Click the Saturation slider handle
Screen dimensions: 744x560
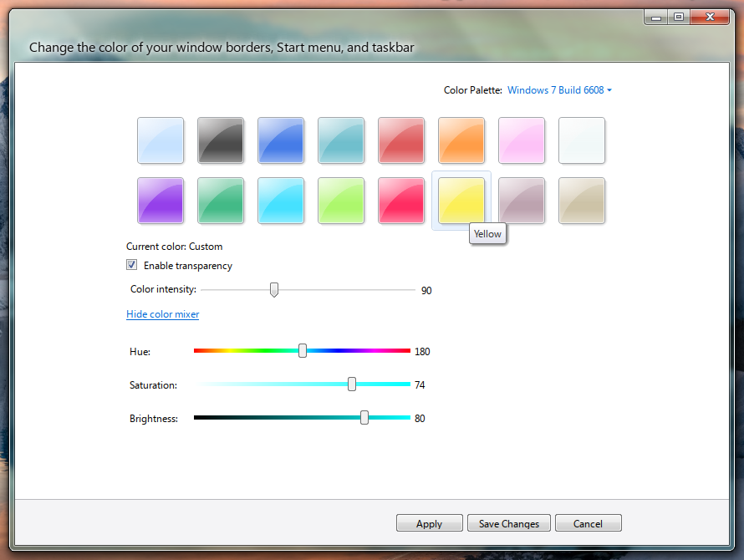(x=352, y=384)
